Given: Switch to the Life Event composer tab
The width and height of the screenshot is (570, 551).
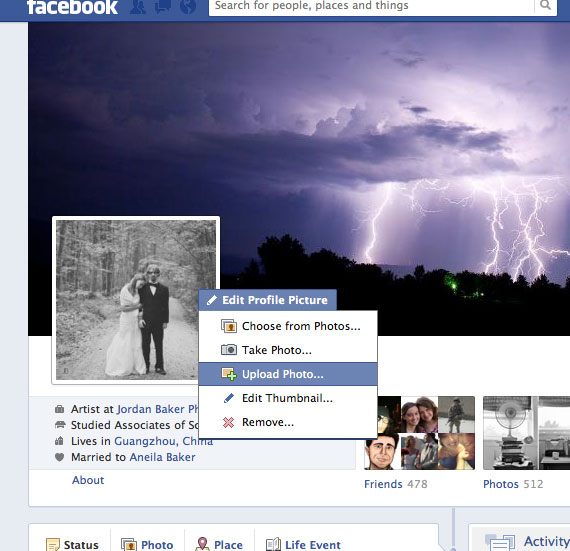Looking at the screenshot, I should pyautogui.click(x=303, y=544).
